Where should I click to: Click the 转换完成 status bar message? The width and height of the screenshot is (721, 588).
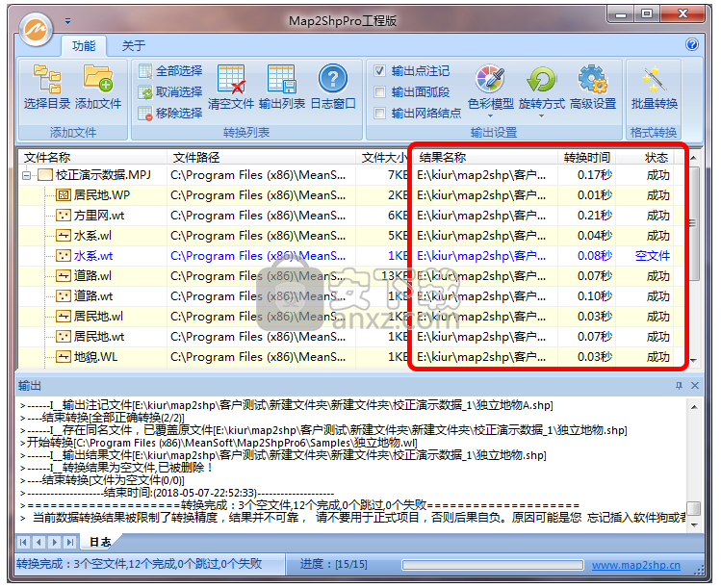coord(140,564)
